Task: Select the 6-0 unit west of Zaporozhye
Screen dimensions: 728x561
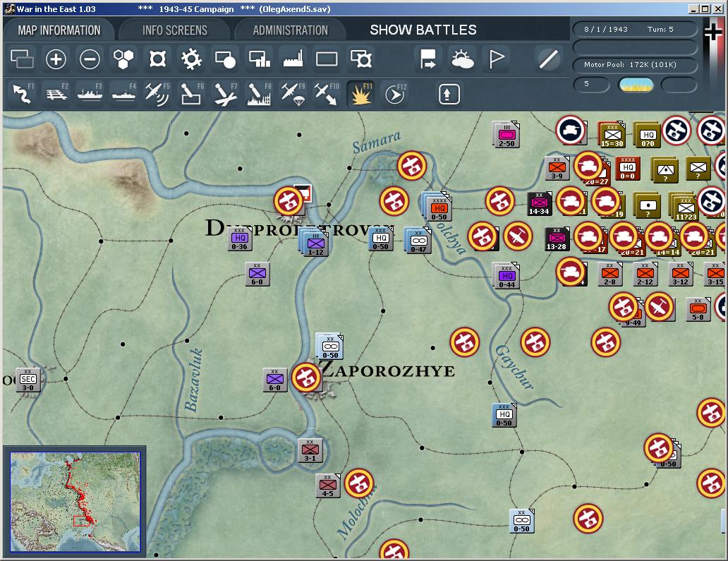Action: 275,380
